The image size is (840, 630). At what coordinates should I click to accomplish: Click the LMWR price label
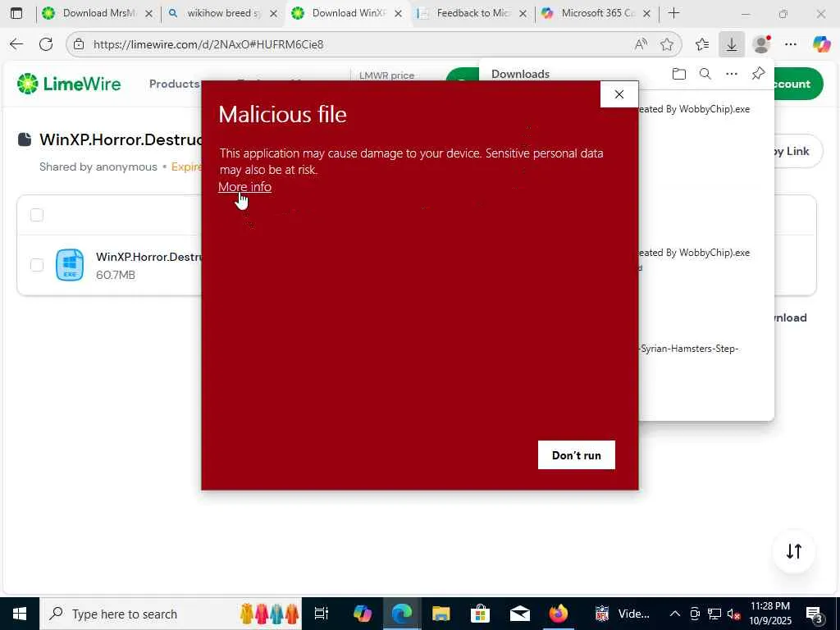coord(387,75)
